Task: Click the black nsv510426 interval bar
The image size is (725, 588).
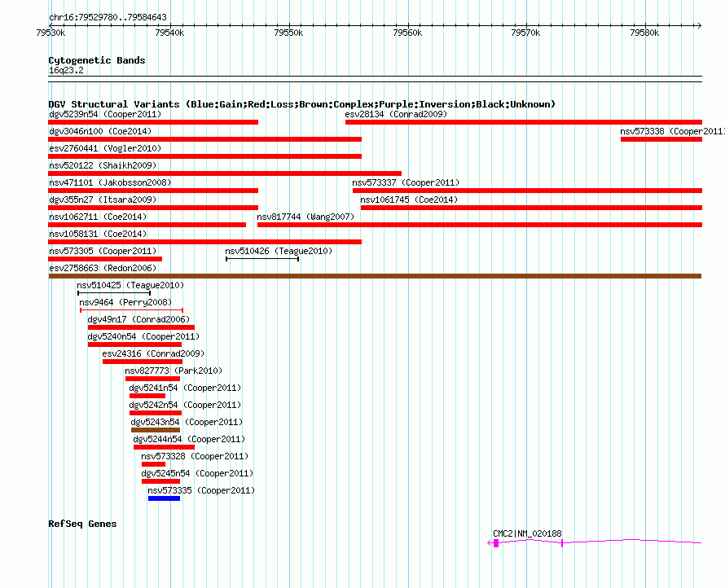Action: click(262, 259)
